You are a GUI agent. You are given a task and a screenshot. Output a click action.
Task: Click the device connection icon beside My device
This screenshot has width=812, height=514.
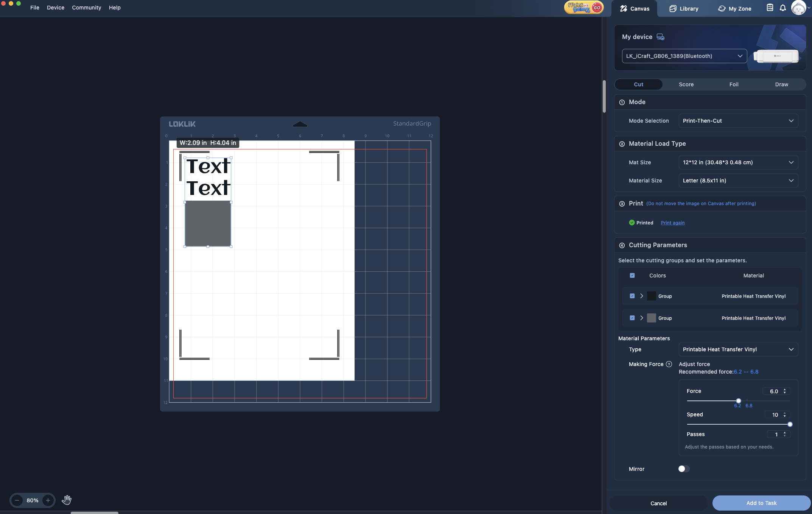tap(660, 37)
